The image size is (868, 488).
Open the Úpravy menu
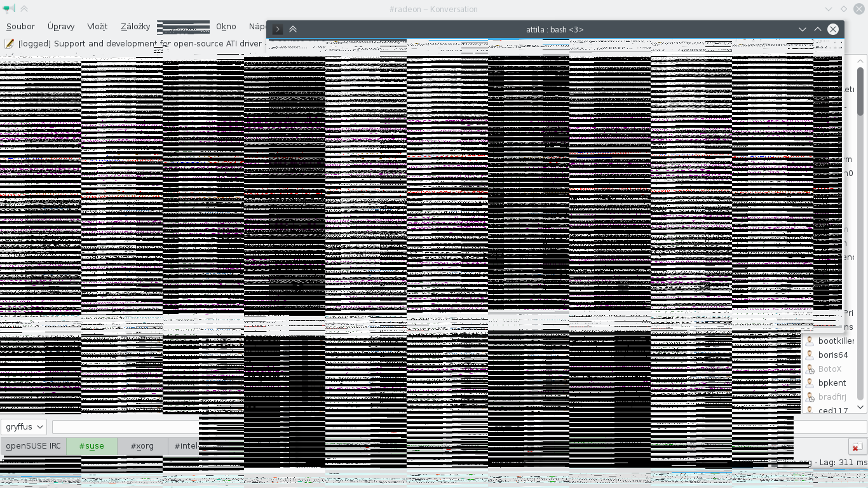pyautogui.click(x=61, y=27)
